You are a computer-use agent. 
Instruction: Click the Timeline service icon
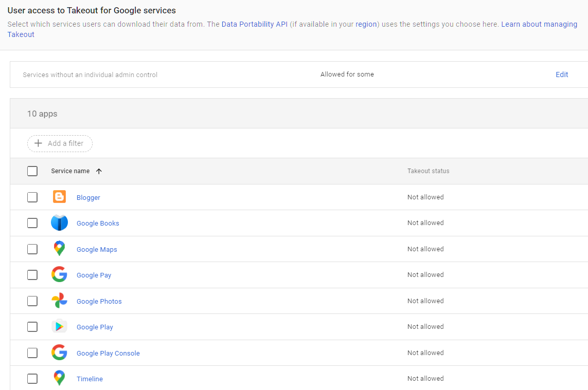[x=59, y=378]
